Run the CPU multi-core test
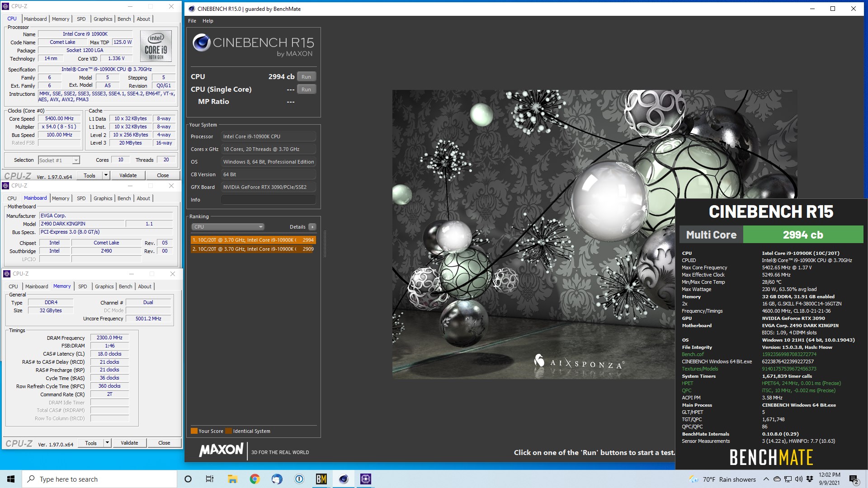Screen dimensions: 868x488 point(306,77)
